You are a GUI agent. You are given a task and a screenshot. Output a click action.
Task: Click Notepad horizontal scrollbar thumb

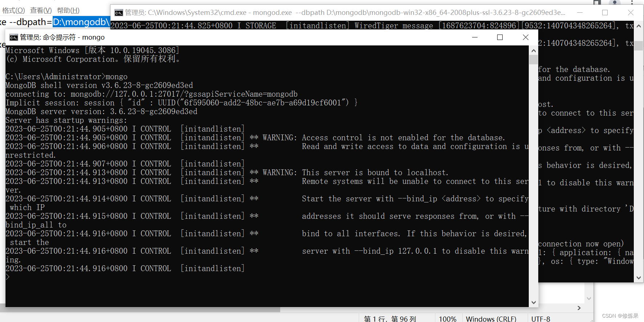[140, 310]
